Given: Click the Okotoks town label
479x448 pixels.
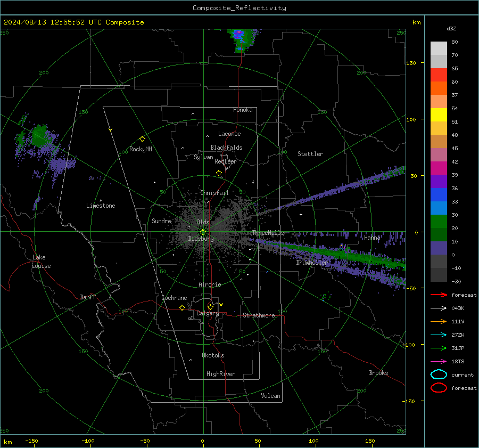Looking at the screenshot, I should coord(213,355).
